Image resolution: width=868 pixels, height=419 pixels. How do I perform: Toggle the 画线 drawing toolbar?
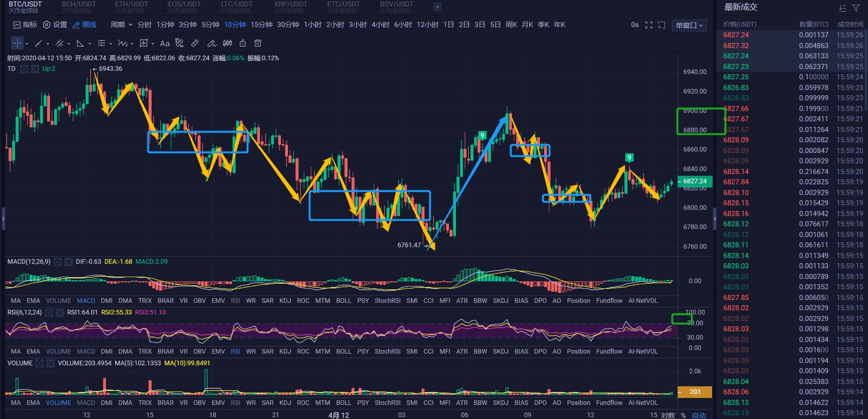84,25
